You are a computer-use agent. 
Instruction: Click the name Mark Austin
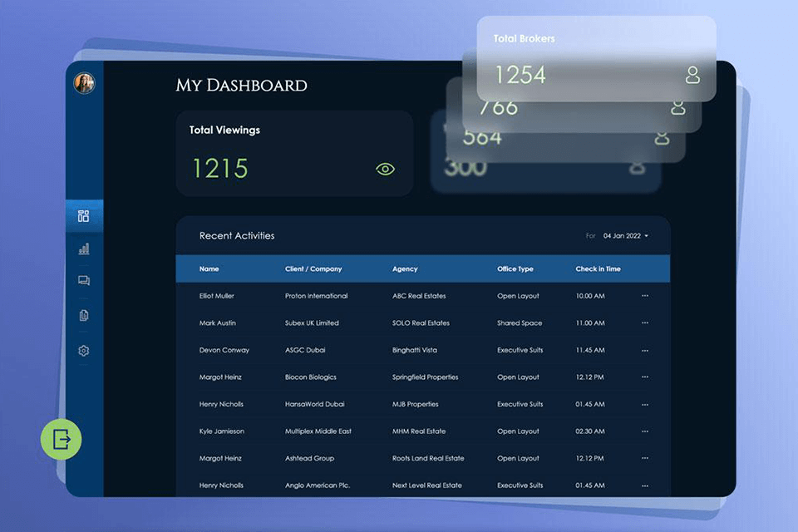pyautogui.click(x=217, y=323)
